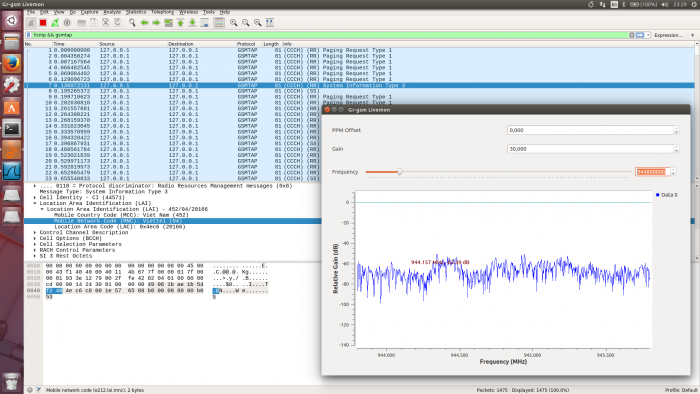Click the Gain value field

click(590, 149)
